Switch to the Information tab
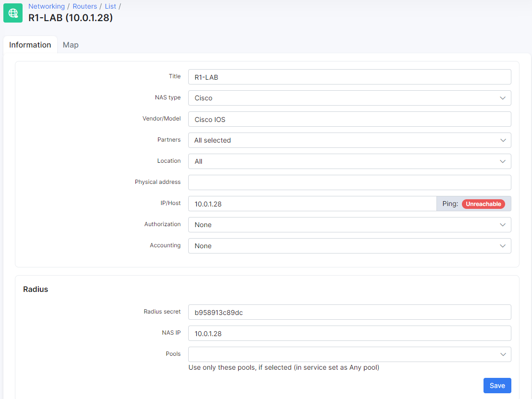The height and width of the screenshot is (399, 532). coord(30,45)
